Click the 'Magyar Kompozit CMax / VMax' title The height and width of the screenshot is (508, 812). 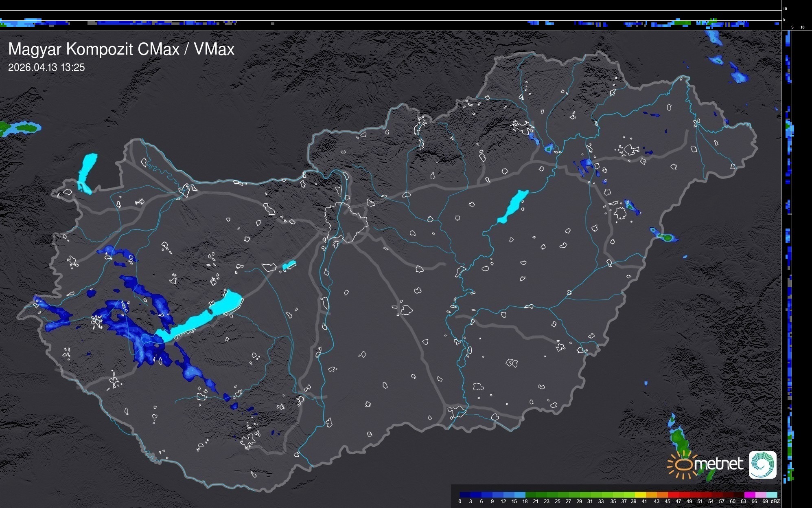coord(121,49)
